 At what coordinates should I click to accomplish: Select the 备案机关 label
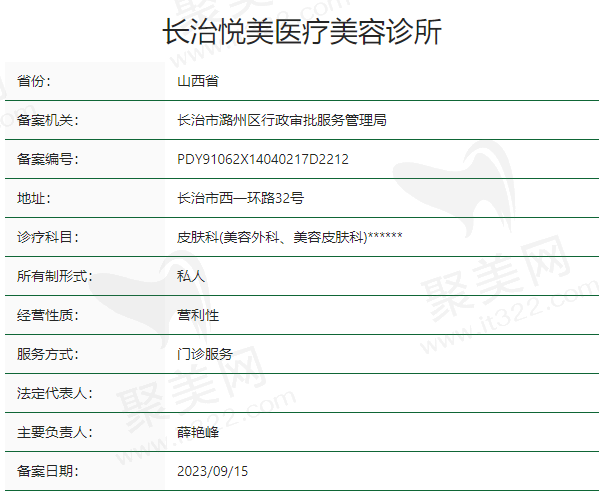tap(47, 120)
